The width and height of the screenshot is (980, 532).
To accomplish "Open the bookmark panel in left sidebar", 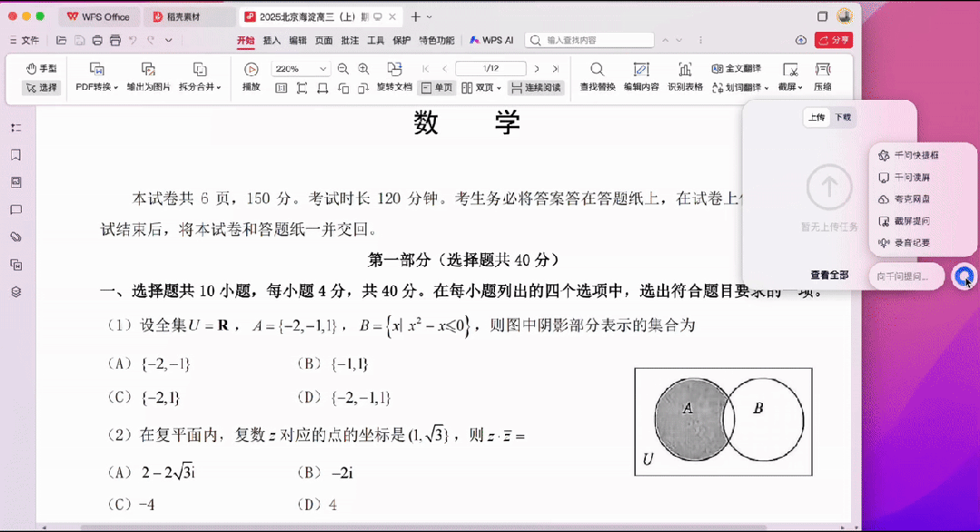I will (15, 155).
